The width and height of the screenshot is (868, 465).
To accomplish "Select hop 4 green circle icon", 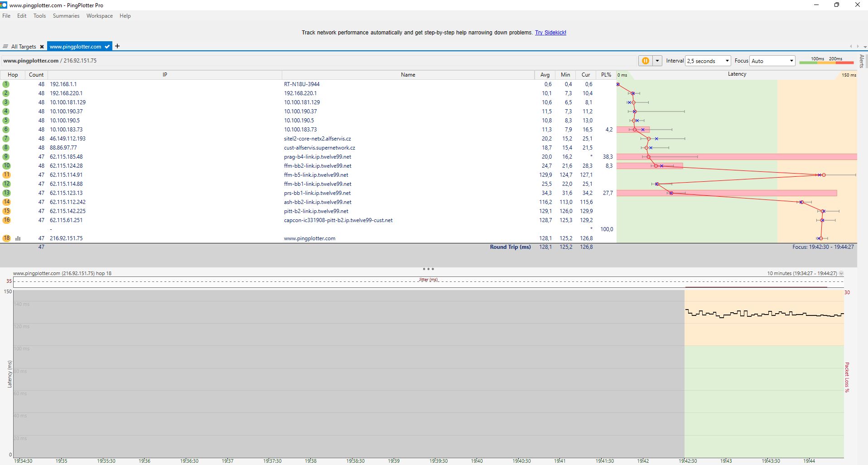I will coord(6,111).
